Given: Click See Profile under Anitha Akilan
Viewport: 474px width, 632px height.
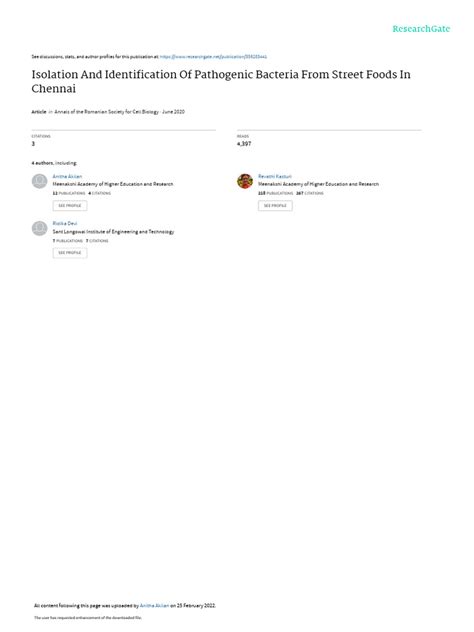Looking at the screenshot, I should point(70,206).
